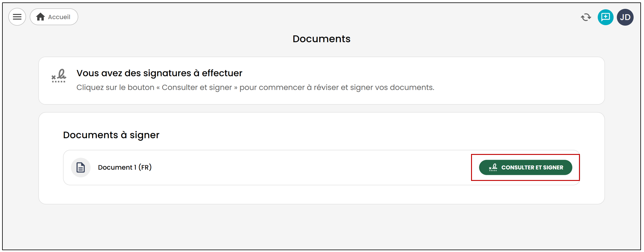644x252 pixels.
Task: Click the instruction text about Consulter et signer
Action: 255,87
